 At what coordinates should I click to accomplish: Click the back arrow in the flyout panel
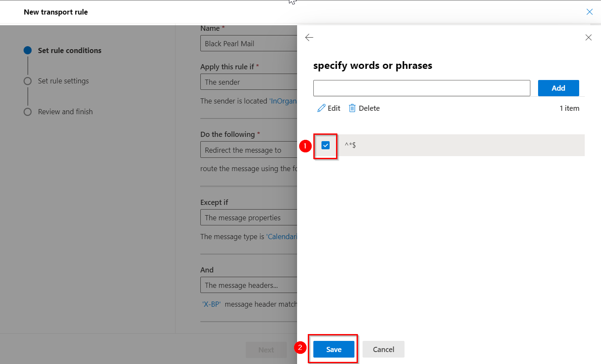point(309,38)
